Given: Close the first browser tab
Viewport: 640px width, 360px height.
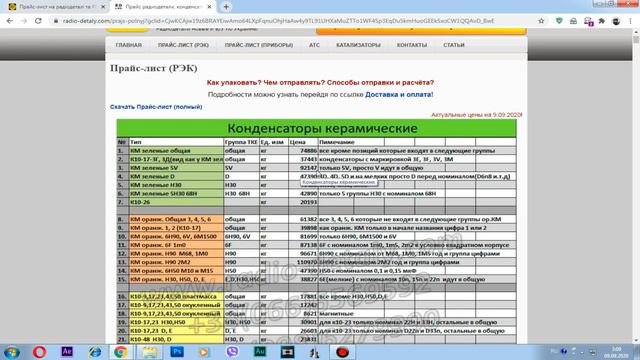Looking at the screenshot, I should 103,7.
